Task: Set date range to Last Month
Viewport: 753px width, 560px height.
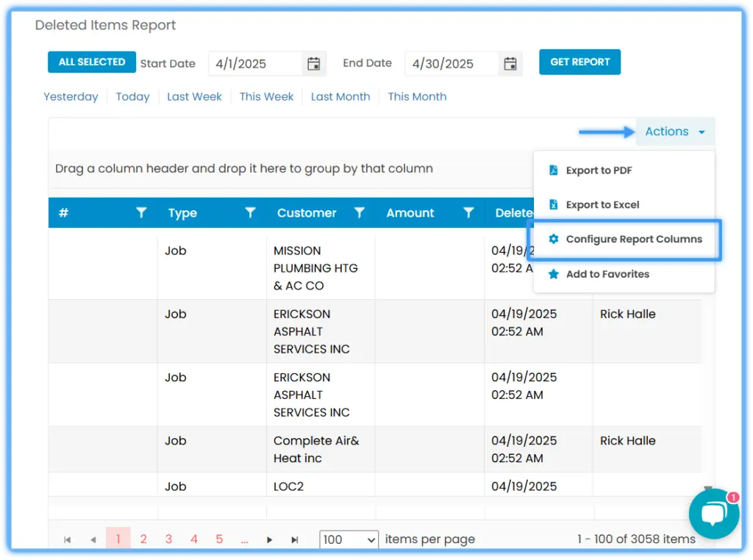Action: click(340, 96)
